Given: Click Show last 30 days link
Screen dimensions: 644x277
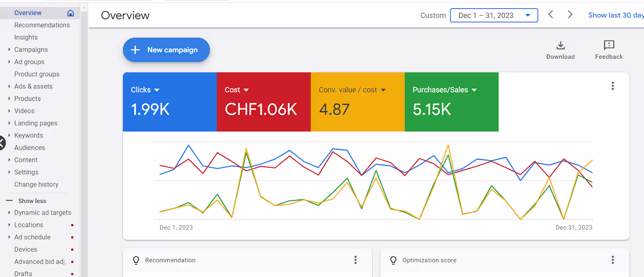Looking at the screenshot, I should point(616,15).
